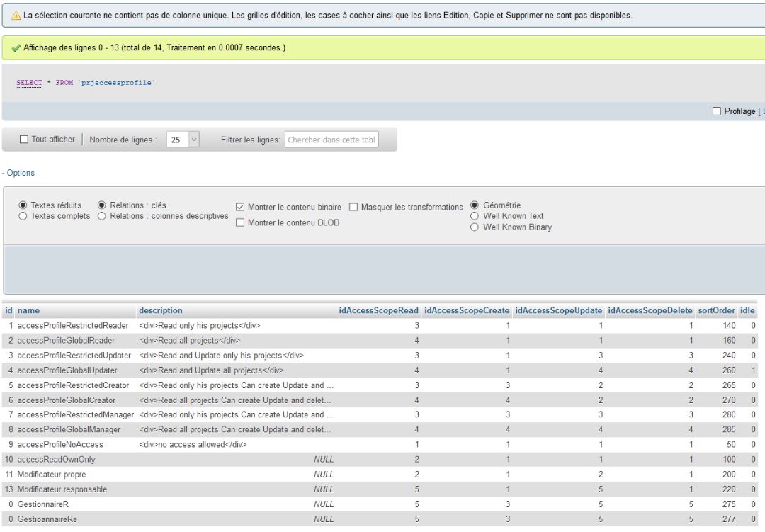Choose Well Known Binary radio option
This screenshot has height=532, width=765.
point(475,227)
